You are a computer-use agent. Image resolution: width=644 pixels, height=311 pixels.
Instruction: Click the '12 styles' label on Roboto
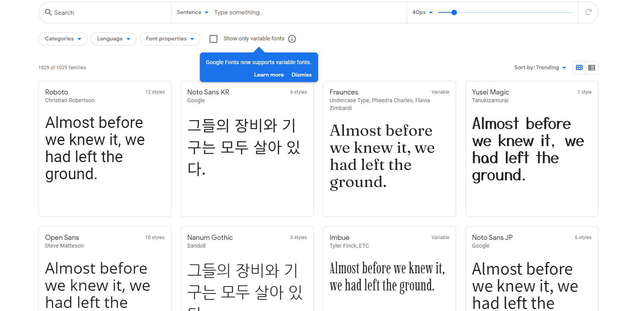tap(155, 92)
